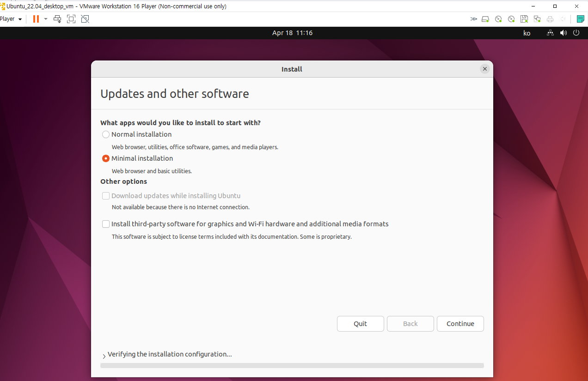The height and width of the screenshot is (381, 588).
Task: Click the floppy drive device icon
Action: [x=524, y=19]
